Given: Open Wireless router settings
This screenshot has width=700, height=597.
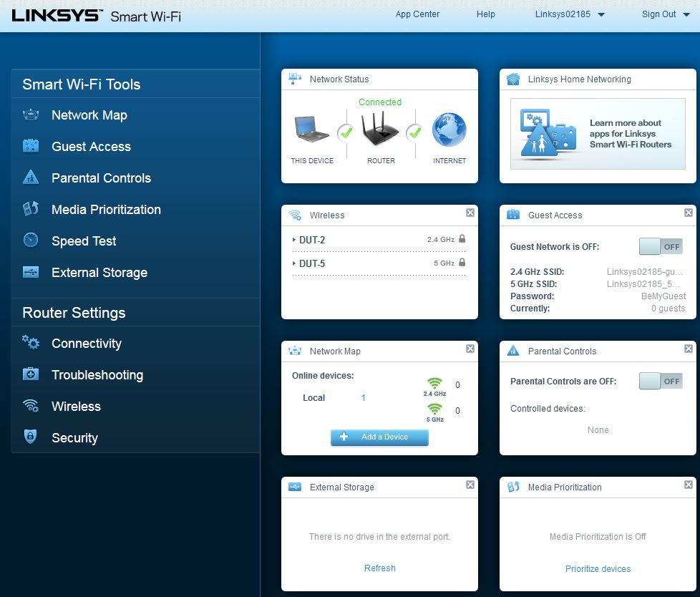Looking at the screenshot, I should (77, 407).
